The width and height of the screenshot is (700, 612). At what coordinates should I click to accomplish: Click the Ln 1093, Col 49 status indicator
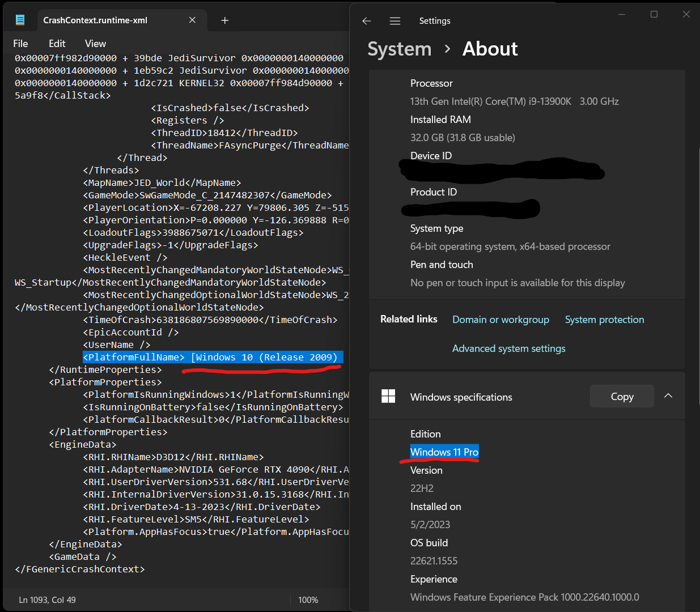pos(47,600)
